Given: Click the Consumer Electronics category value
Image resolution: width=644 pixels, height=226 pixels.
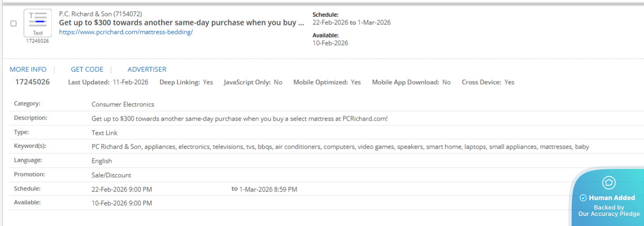Looking at the screenshot, I should click(x=123, y=104).
